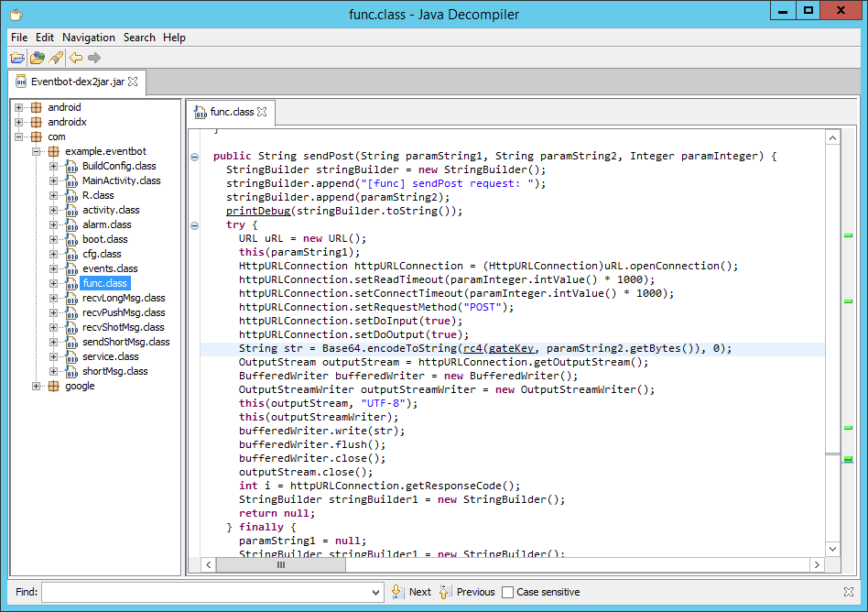
Task: Expand the service.class tree node
Action: [54, 356]
